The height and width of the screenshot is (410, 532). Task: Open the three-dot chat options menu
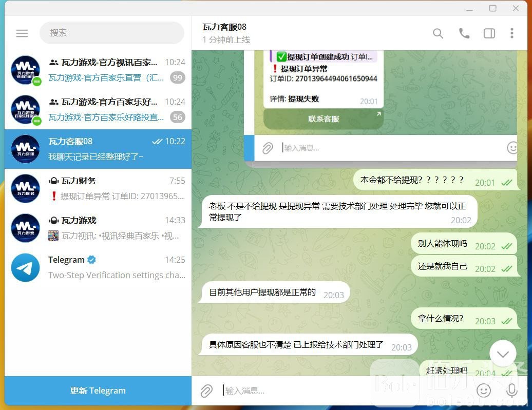tap(511, 33)
